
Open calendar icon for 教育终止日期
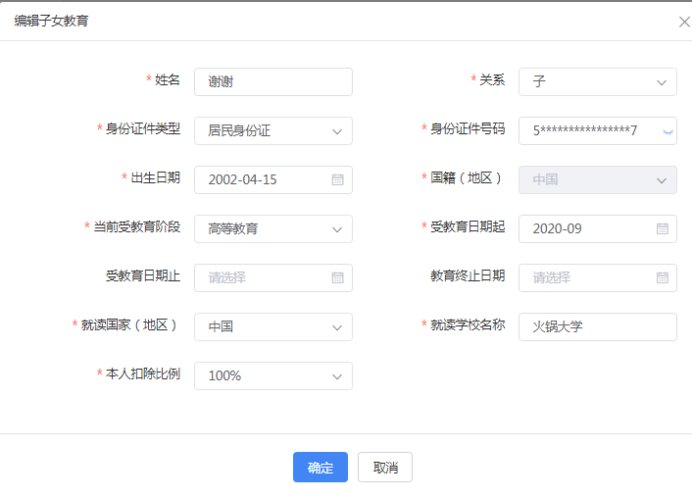[662, 278]
